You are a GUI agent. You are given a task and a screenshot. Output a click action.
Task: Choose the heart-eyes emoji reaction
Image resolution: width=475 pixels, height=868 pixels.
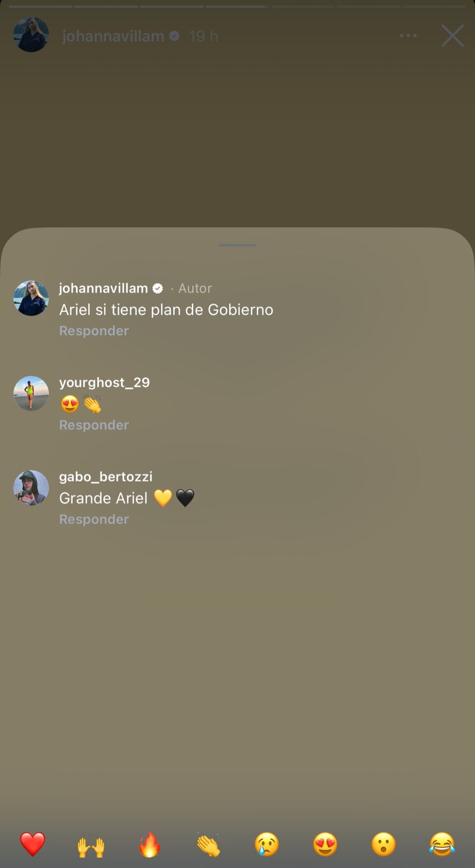pyautogui.click(x=325, y=844)
